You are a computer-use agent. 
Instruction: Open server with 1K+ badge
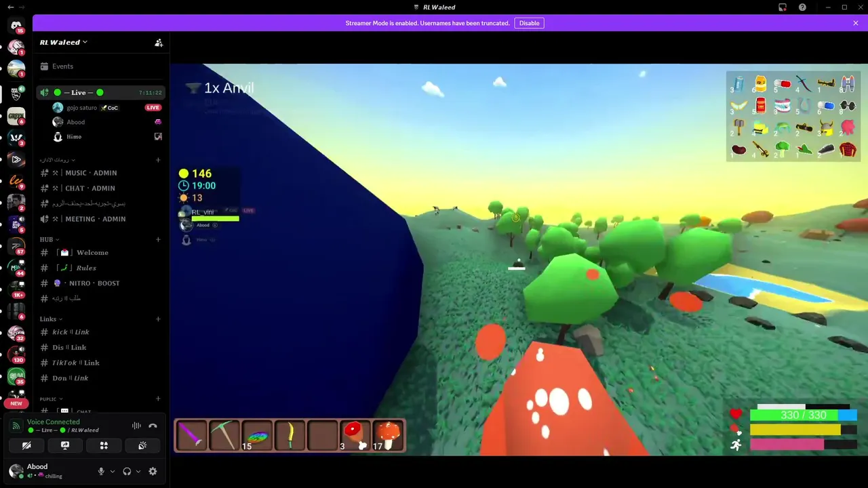click(x=16, y=288)
